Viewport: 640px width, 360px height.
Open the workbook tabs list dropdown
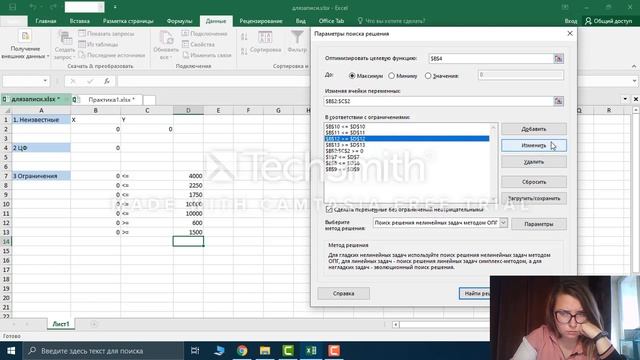point(625,99)
